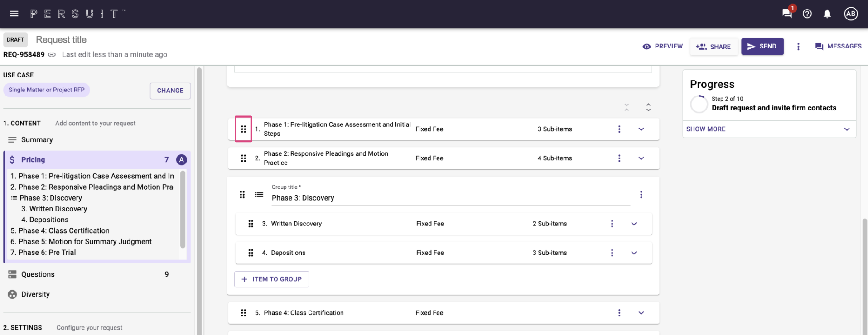The image size is (868, 335).
Task: Open the hamburger navigation menu
Action: point(14,14)
